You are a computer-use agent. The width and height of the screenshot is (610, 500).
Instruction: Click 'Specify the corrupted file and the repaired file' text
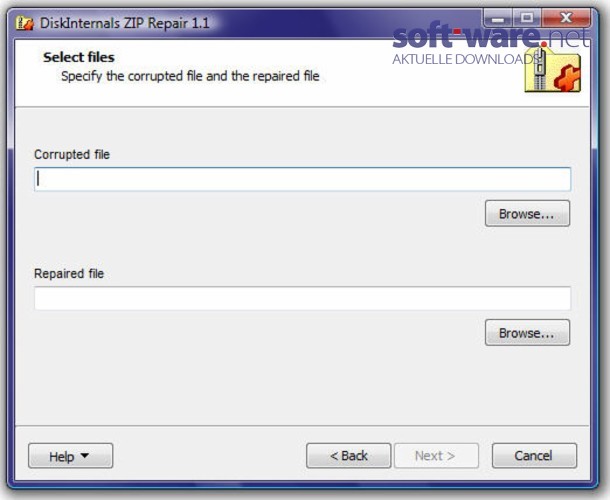190,76
